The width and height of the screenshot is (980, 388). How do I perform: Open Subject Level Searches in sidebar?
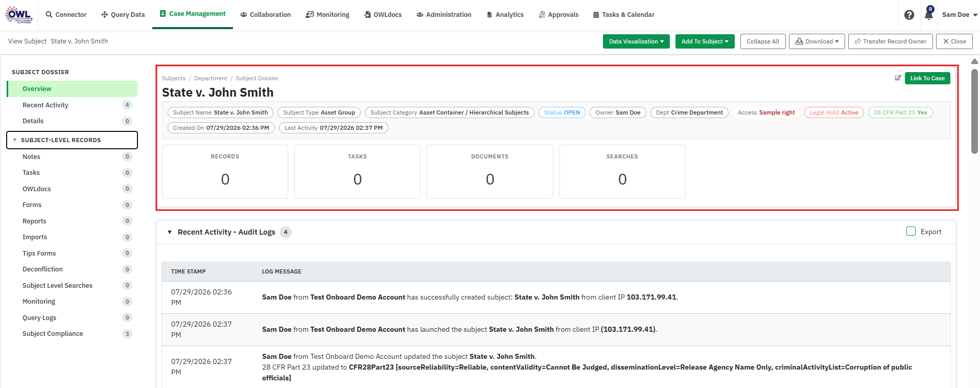72,286
